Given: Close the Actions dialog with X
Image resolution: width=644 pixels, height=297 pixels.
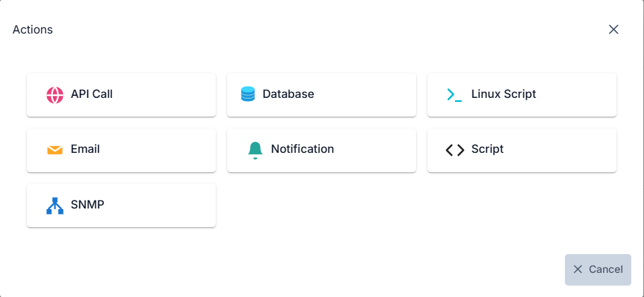Looking at the screenshot, I should pos(613,29).
